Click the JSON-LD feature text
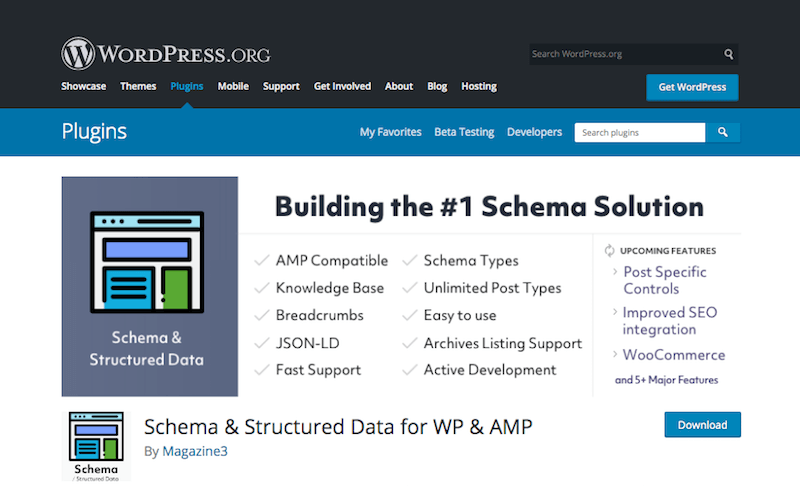This screenshot has width=800, height=493. [308, 343]
